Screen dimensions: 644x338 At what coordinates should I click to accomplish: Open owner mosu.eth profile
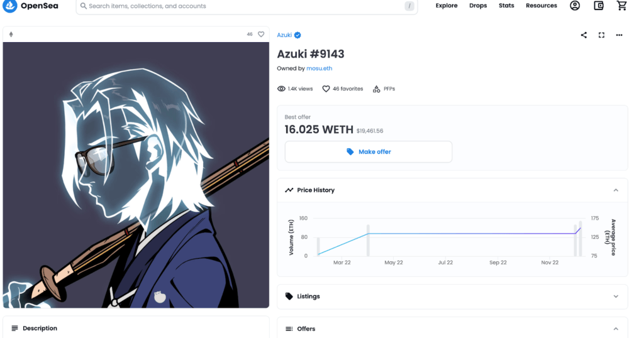(x=319, y=68)
